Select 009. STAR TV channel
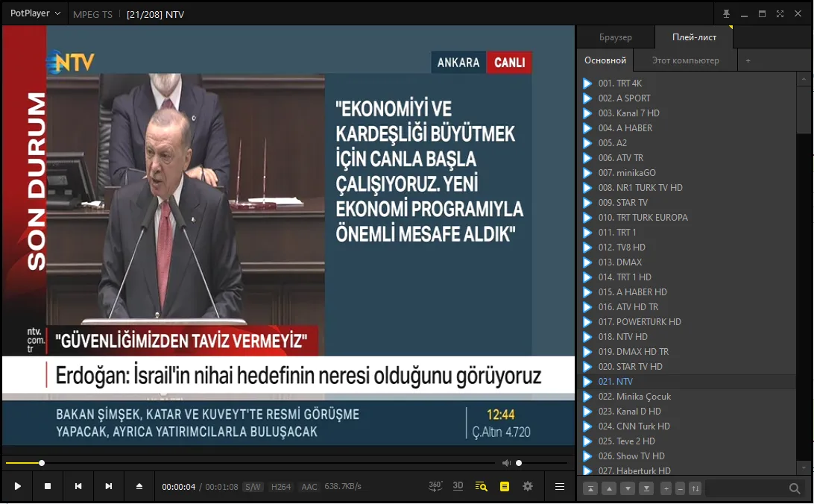 tap(623, 203)
